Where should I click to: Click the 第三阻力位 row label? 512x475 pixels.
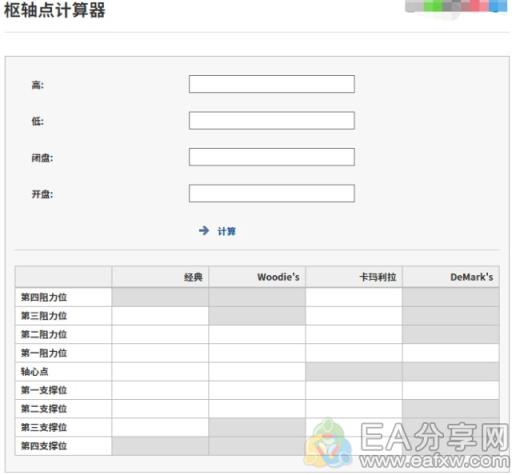click(x=44, y=316)
